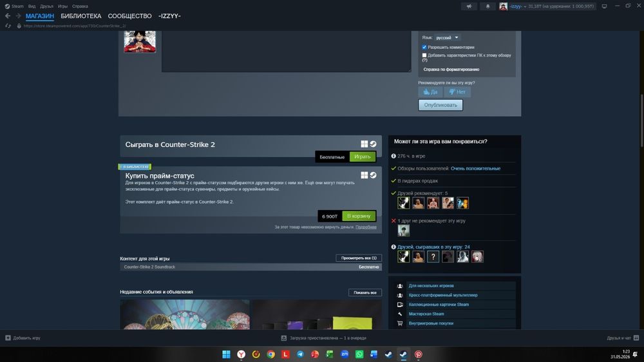Open the Игры menu
Screen dimensions: 644x362
[62, 6]
